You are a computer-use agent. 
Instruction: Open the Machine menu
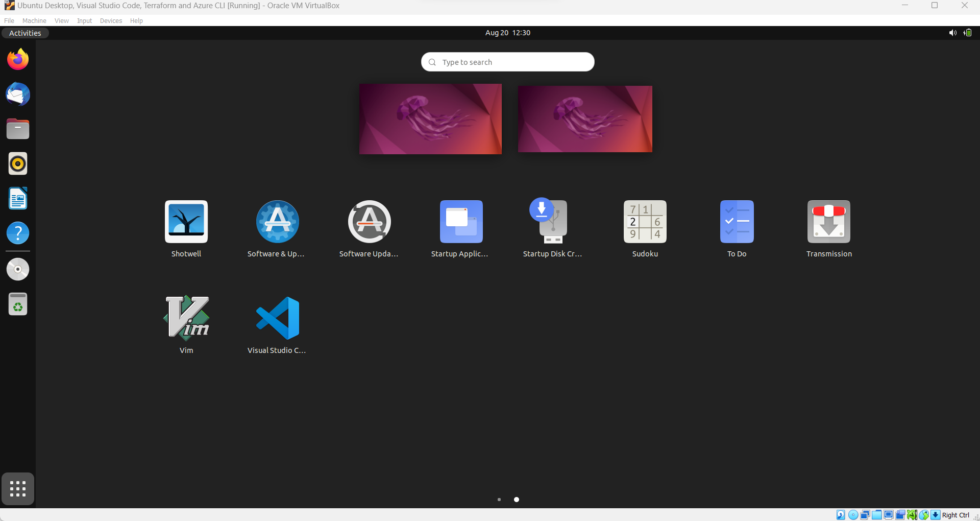point(34,21)
